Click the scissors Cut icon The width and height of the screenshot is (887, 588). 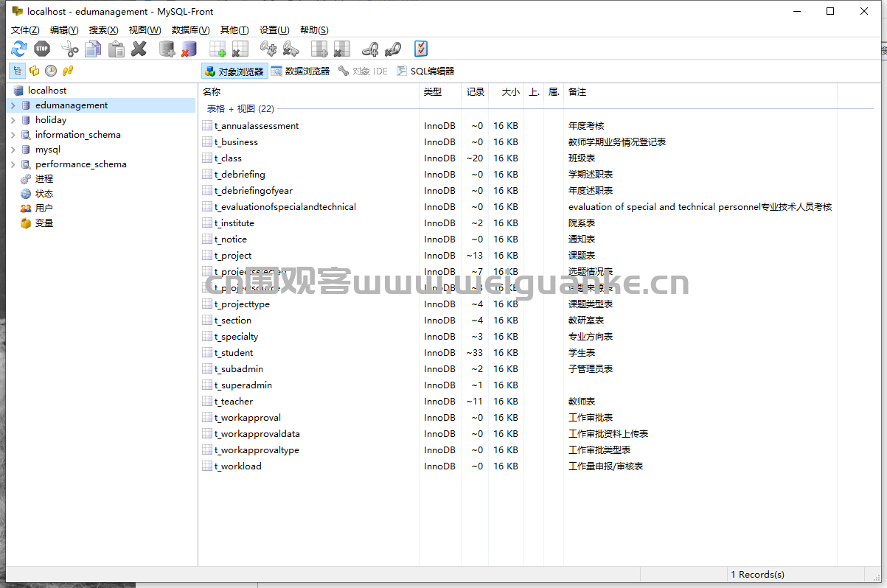click(70, 49)
